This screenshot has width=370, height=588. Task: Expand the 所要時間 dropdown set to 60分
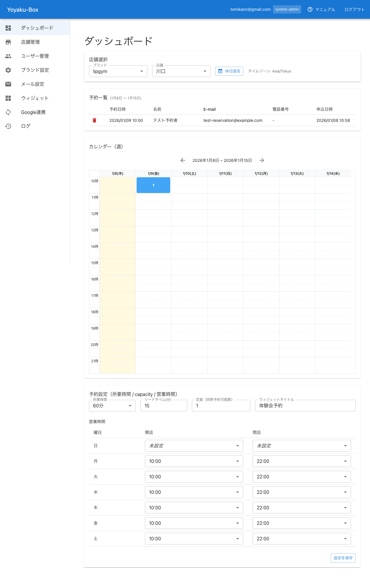click(112, 406)
